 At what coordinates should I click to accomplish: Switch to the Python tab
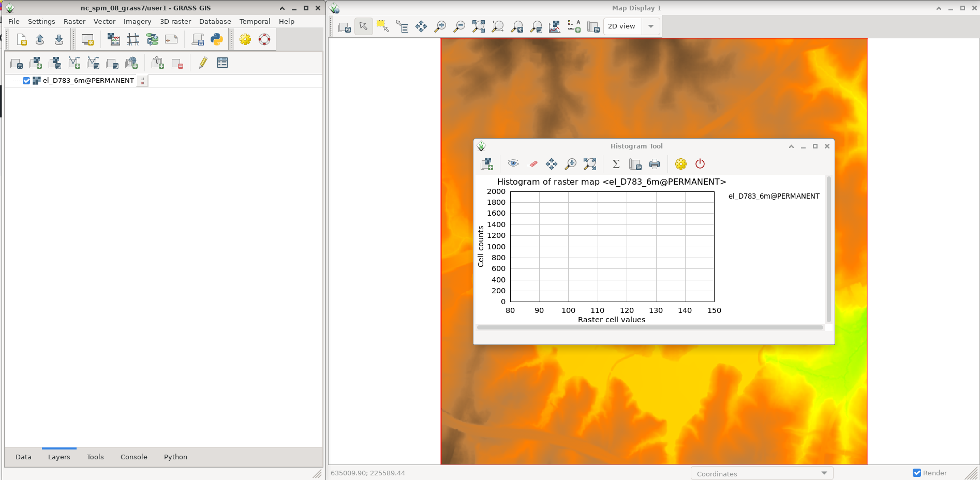click(x=175, y=457)
